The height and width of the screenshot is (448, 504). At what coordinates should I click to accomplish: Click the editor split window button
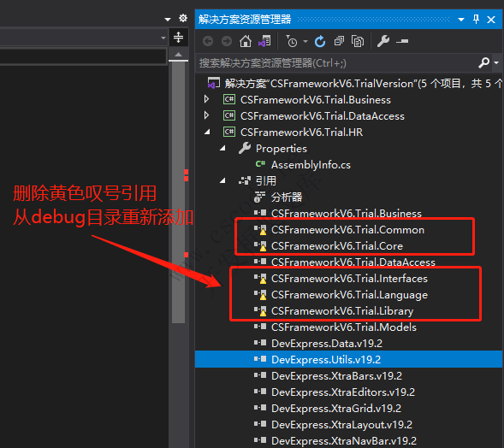pyautogui.click(x=178, y=38)
